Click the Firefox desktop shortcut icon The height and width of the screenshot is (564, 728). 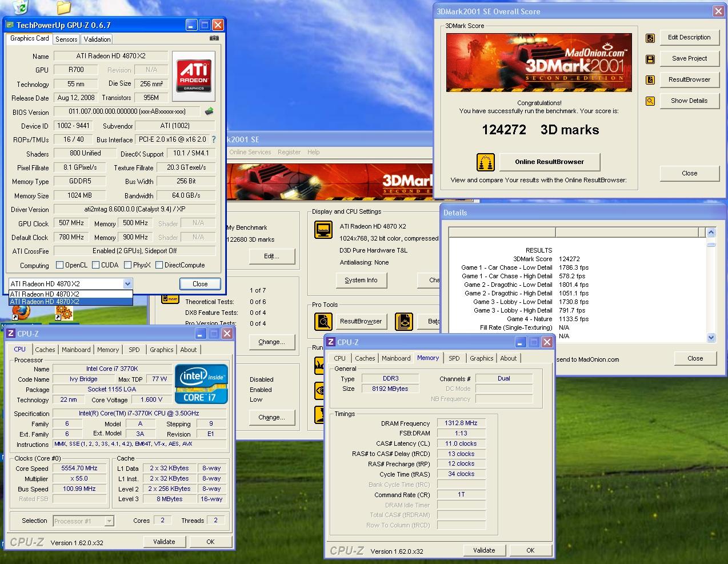coord(21,313)
